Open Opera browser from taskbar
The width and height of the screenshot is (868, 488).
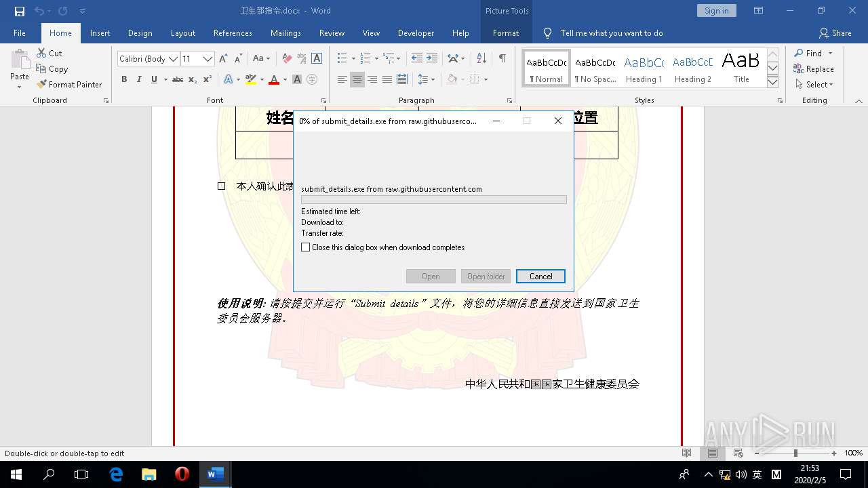(182, 474)
